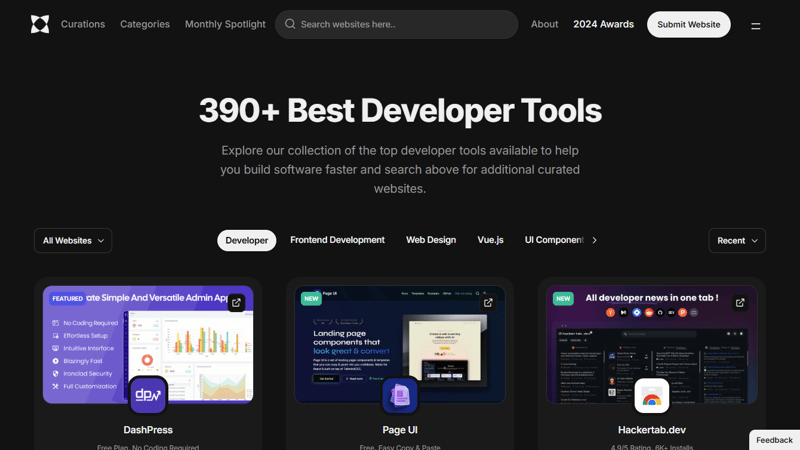Click the Page UI title link
This screenshot has width=800, height=450.
400,430
